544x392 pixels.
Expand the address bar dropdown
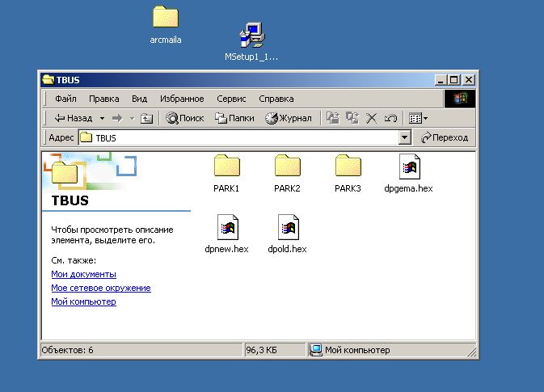[x=404, y=137]
